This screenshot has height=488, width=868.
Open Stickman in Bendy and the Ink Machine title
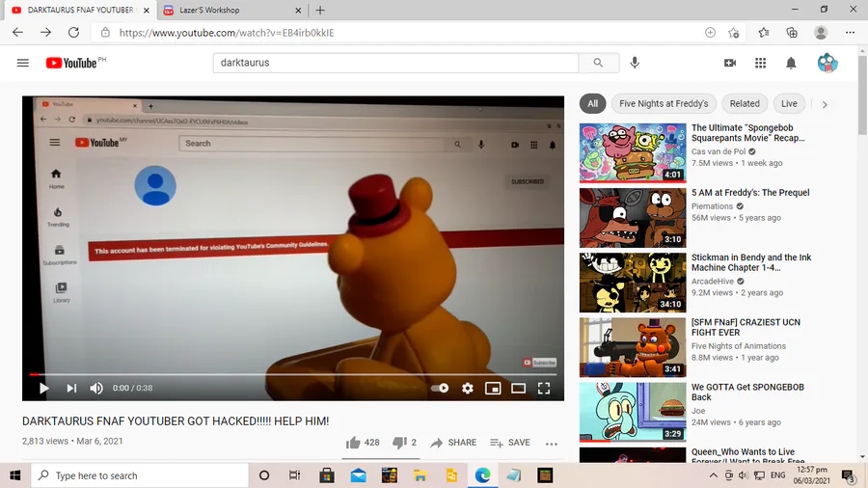(751, 262)
